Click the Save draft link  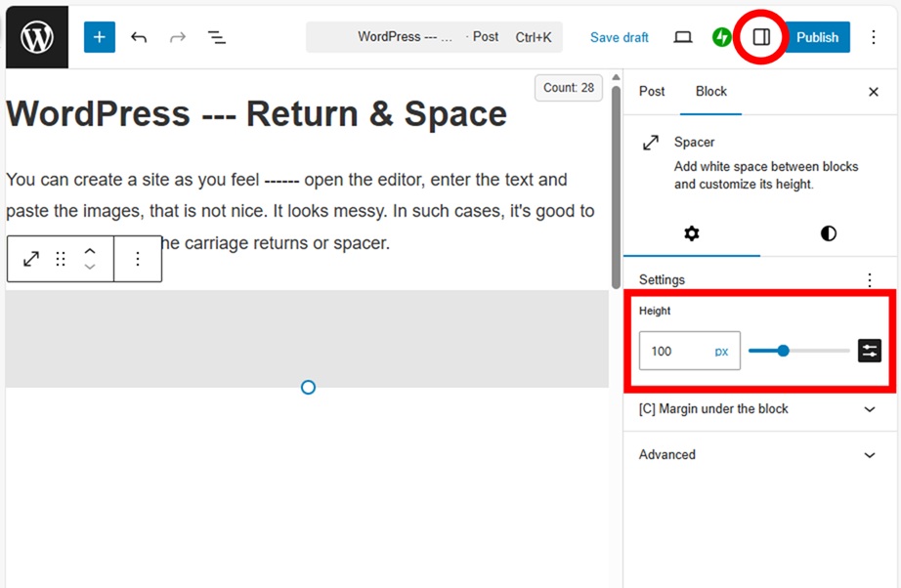(620, 37)
